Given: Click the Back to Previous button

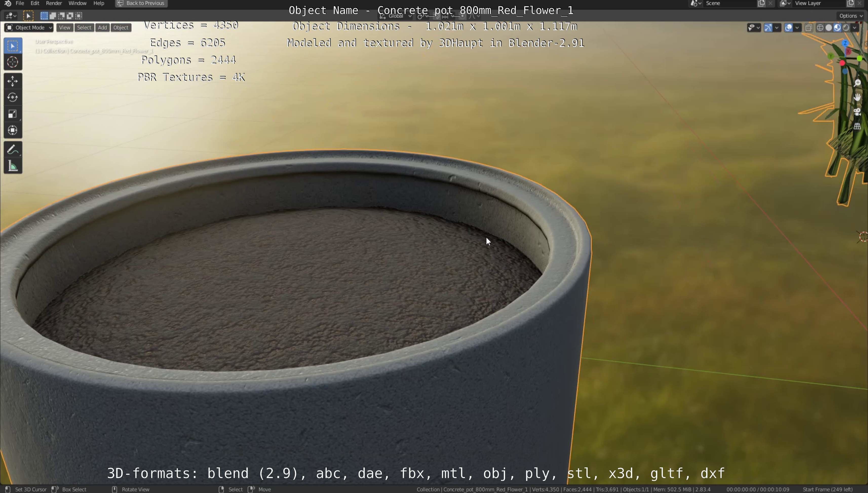Looking at the screenshot, I should pos(141,3).
